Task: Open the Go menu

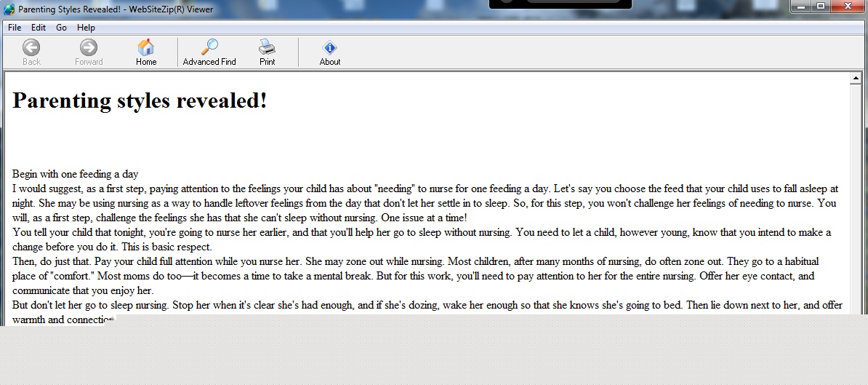Action: 62,28
